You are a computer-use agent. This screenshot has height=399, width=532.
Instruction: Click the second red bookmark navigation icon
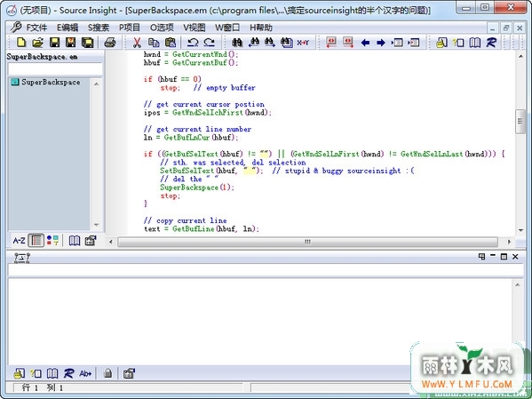(x=348, y=43)
